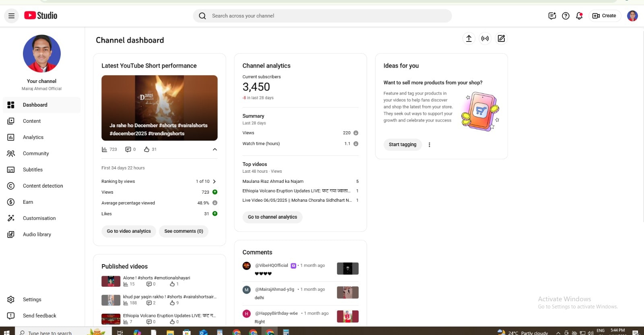Open the send feedback icon in the header

point(552,16)
